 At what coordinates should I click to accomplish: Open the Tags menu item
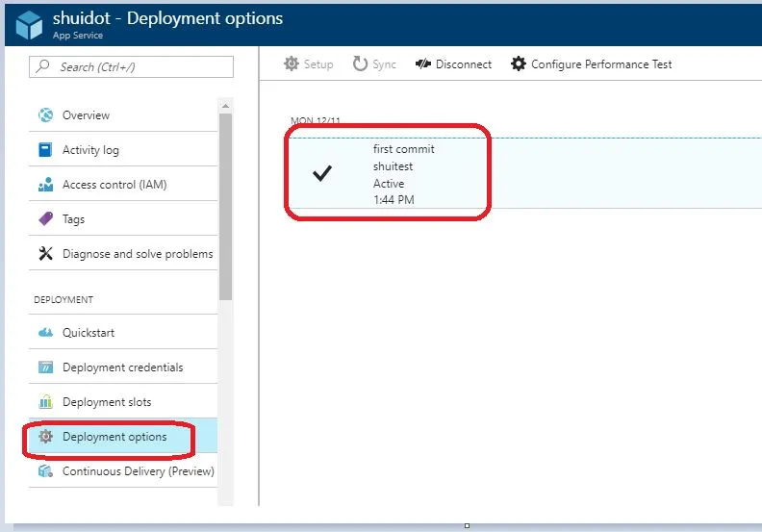123,219
